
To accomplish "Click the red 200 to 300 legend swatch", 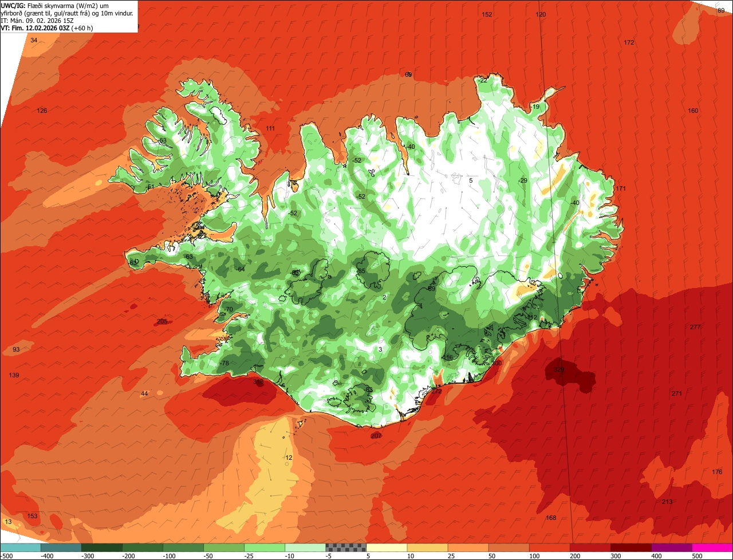I will coord(590,547).
